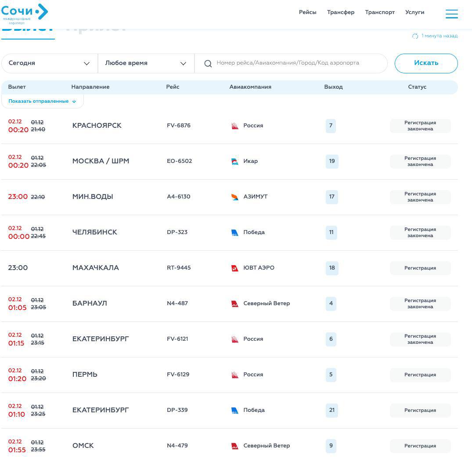Click the search magnifier icon

[208, 64]
